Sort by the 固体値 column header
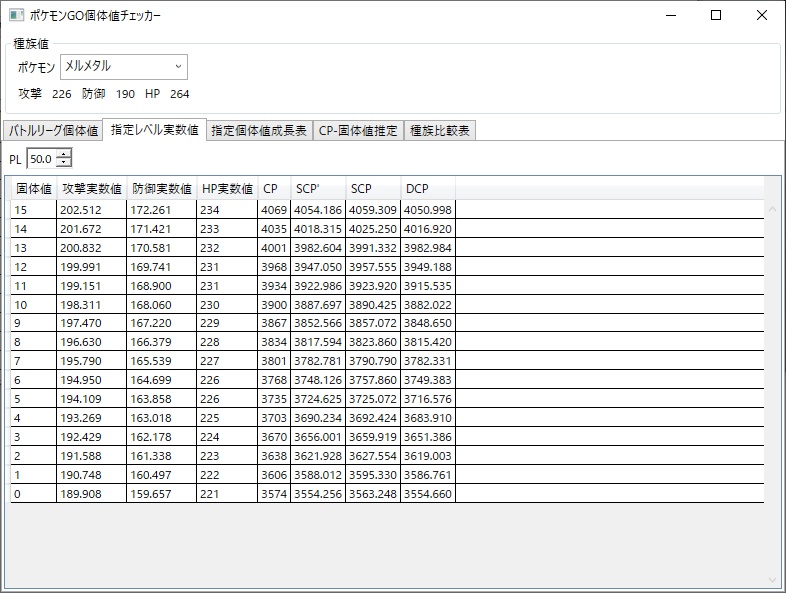Image resolution: width=786 pixels, height=593 pixels. 34,189
